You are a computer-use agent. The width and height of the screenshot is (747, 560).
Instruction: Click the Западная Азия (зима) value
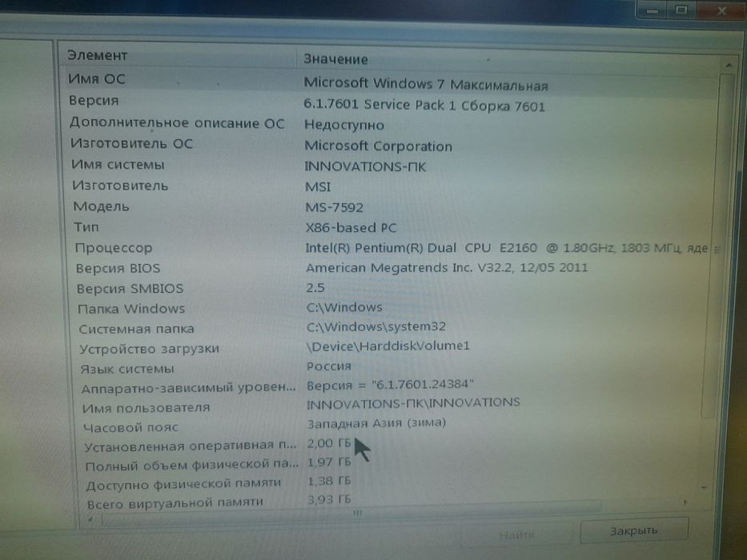pos(376,423)
